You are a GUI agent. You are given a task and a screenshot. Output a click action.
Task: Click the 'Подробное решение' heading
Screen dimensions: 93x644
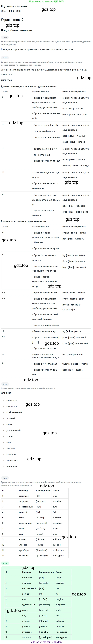(x=17, y=30)
